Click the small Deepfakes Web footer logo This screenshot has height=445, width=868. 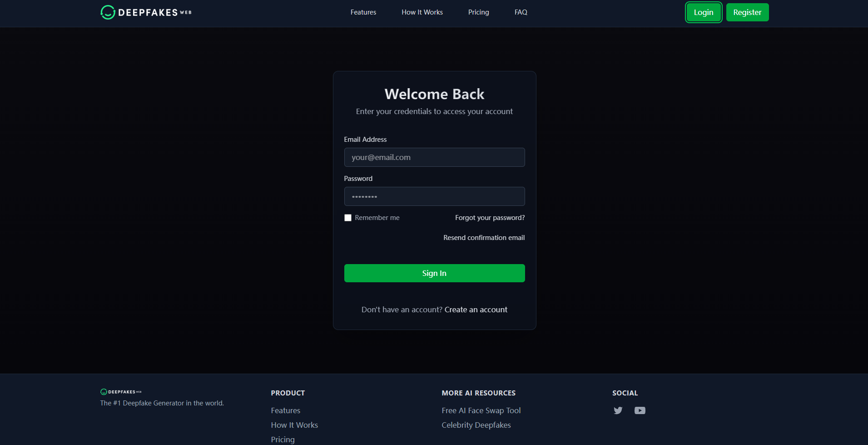tap(121, 392)
